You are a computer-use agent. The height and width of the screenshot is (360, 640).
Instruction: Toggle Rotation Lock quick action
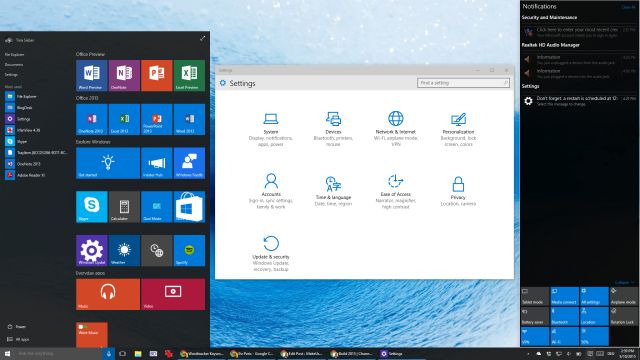point(623,316)
